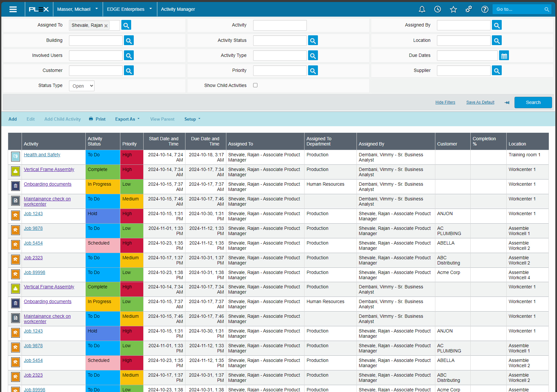Select the orange job icon next to Job 1243
This screenshot has height=392, width=557.
click(15, 215)
